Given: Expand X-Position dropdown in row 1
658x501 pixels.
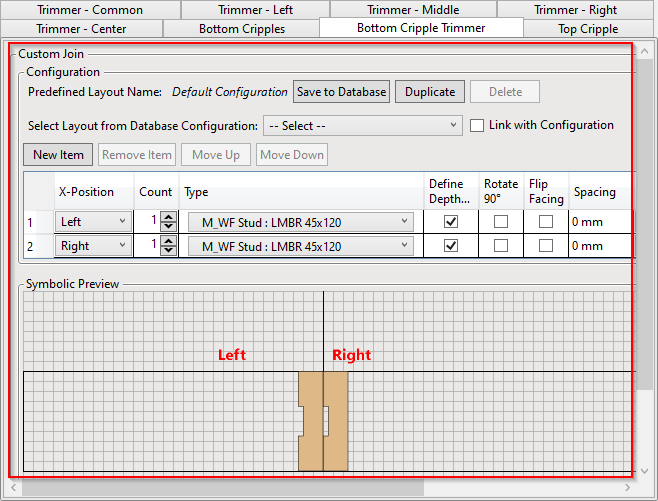Looking at the screenshot, I should click(94, 221).
